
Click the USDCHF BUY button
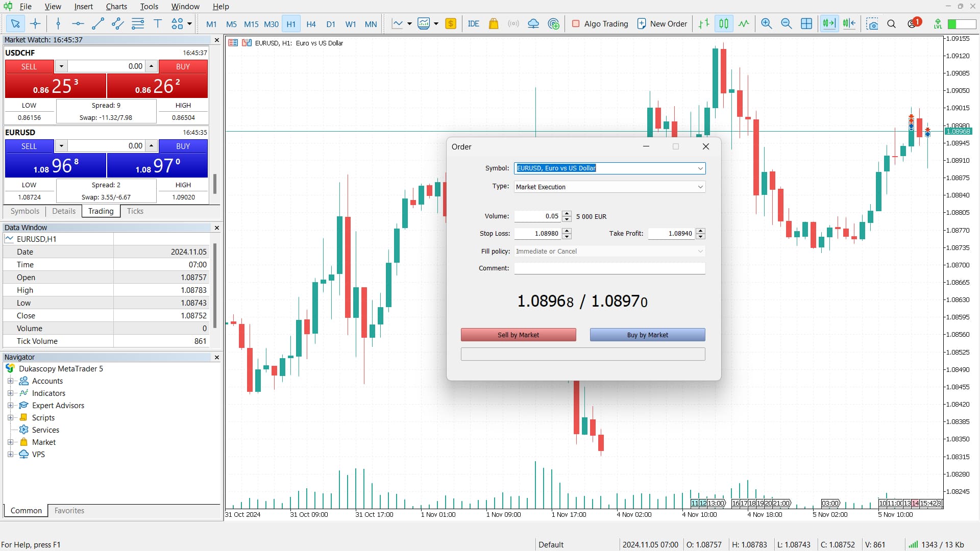183,66
